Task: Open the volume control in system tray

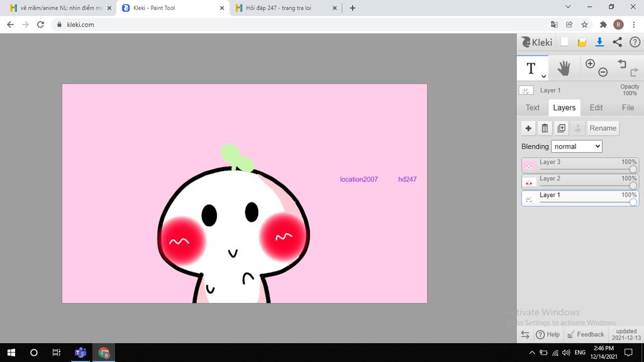Action: pos(566,353)
